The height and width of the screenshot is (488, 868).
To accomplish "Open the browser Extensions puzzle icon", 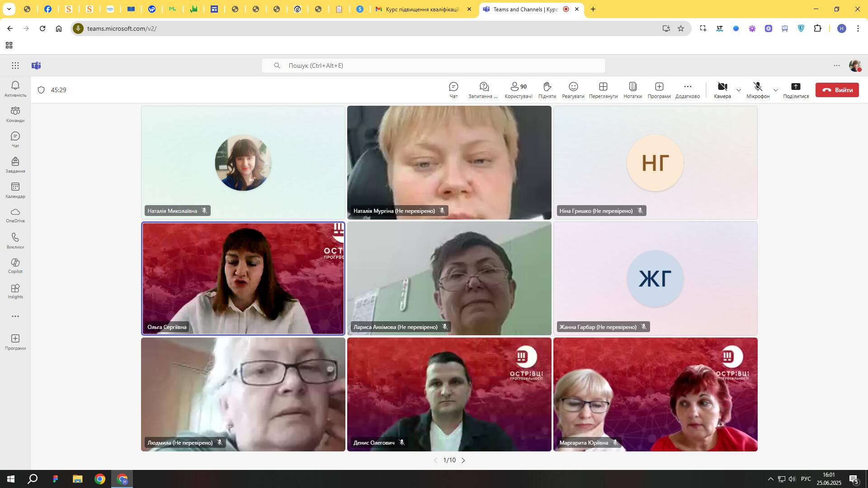I will (817, 28).
